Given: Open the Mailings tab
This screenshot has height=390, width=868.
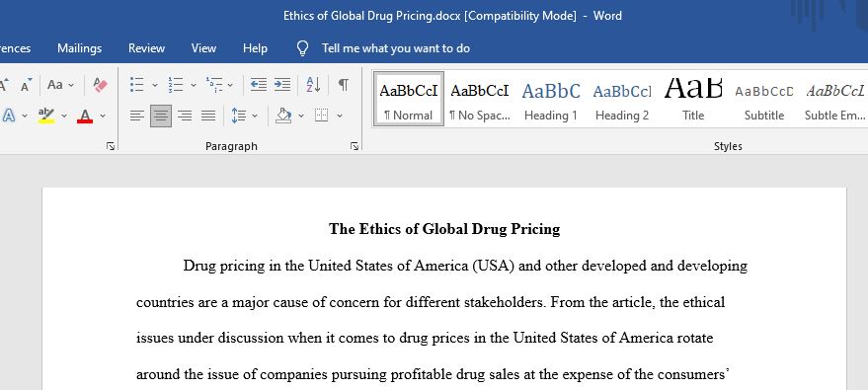Looking at the screenshot, I should [80, 48].
